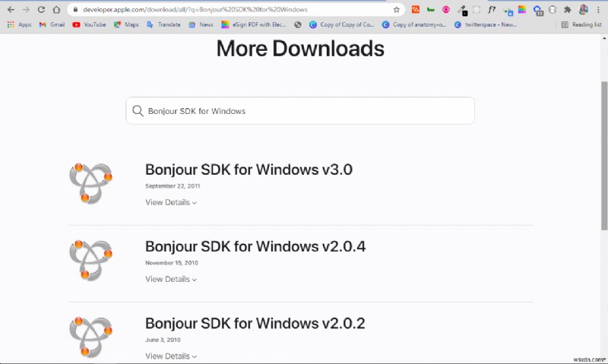The image size is (608, 364).
Task: Open the Chrome three-dot menu
Action: (598, 10)
